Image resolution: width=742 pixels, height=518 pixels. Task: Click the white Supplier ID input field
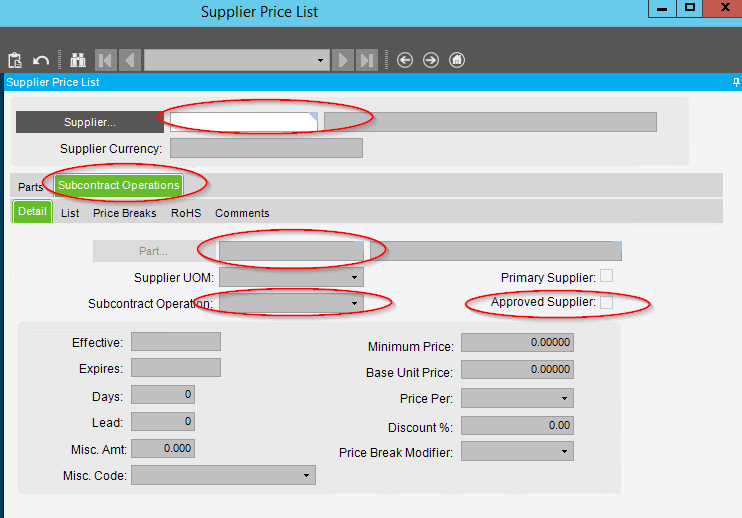tap(244, 122)
